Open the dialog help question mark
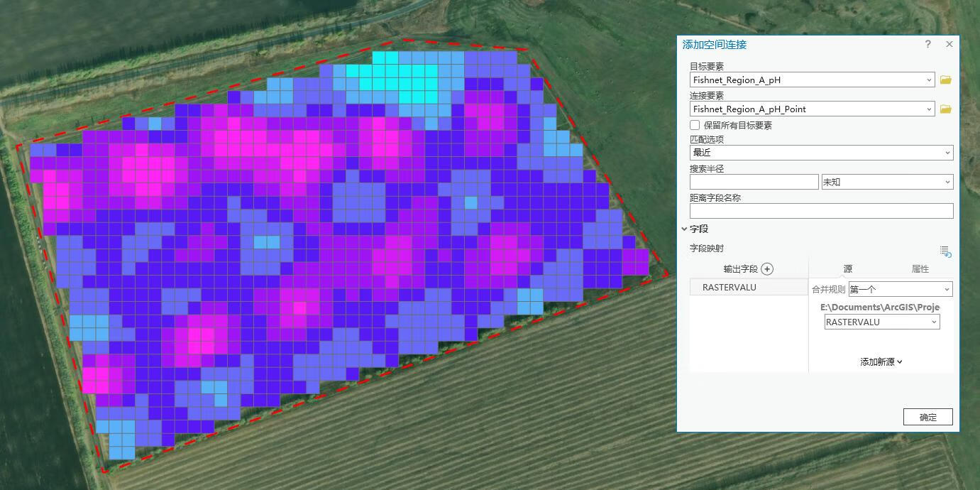 point(927,45)
